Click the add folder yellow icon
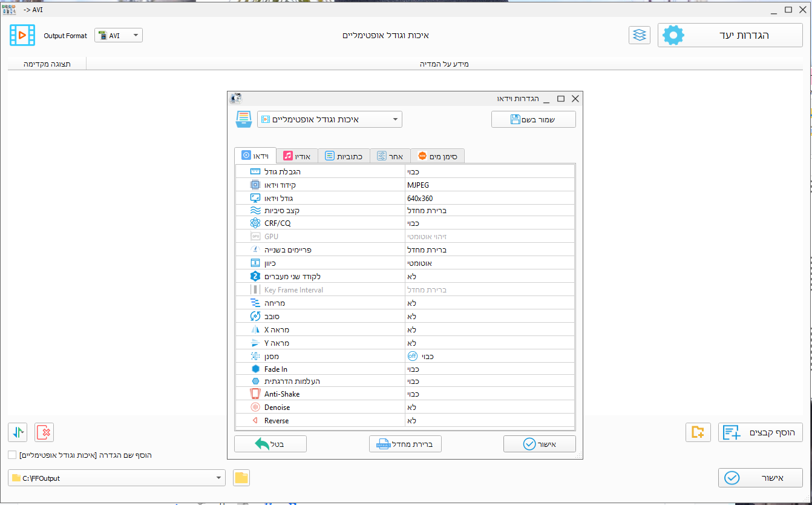 [x=698, y=432]
